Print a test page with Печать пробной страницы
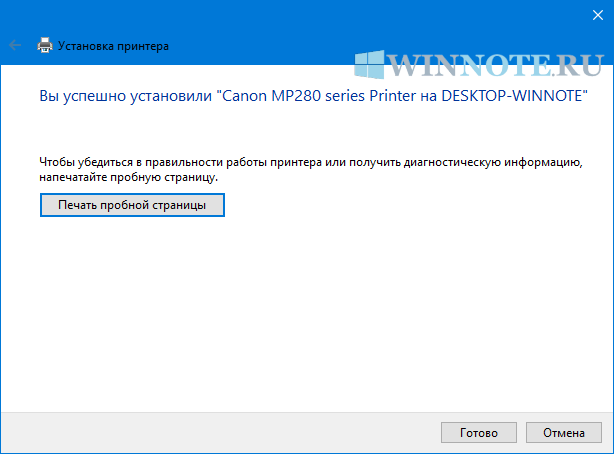The image size is (614, 454). pyautogui.click(x=132, y=205)
